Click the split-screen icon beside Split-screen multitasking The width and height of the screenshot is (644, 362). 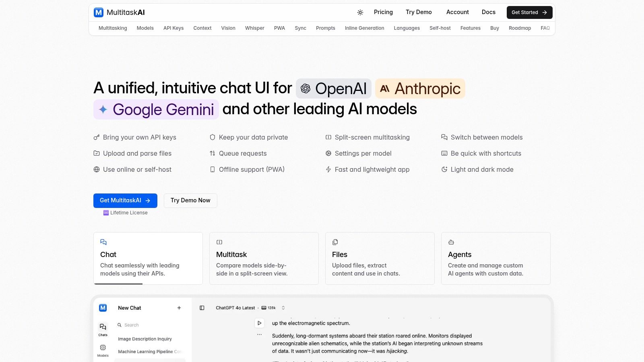point(328,137)
